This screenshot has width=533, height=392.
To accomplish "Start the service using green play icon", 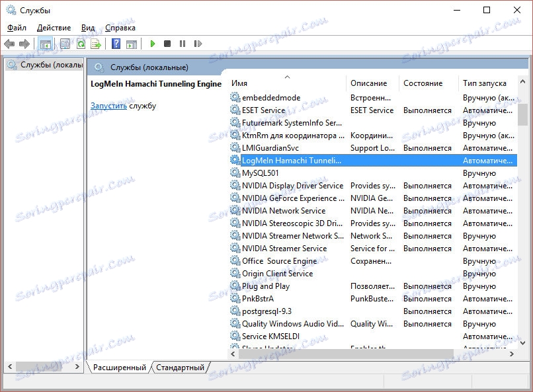I will [153, 44].
